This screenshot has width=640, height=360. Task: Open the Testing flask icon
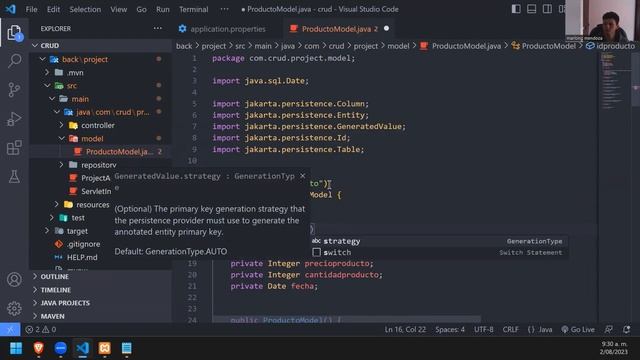14,176
